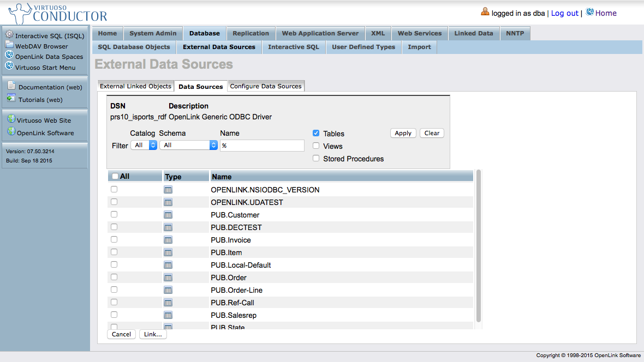Open the Schema filter dropdown

click(x=189, y=145)
